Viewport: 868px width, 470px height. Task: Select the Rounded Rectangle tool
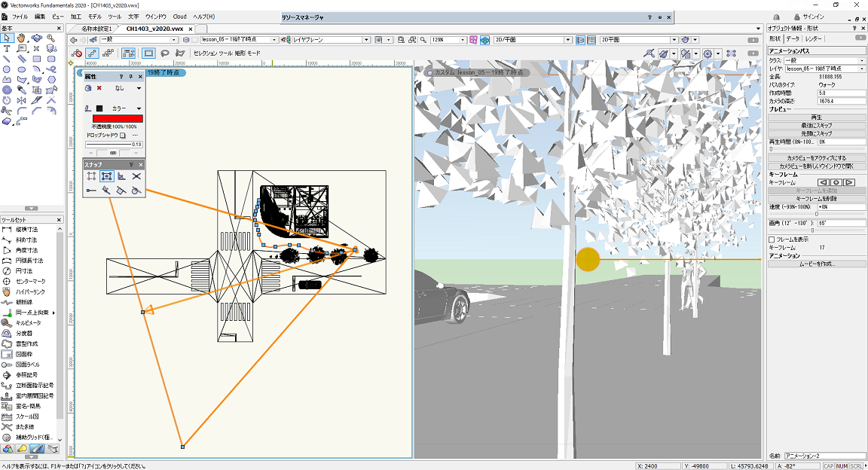point(51,59)
